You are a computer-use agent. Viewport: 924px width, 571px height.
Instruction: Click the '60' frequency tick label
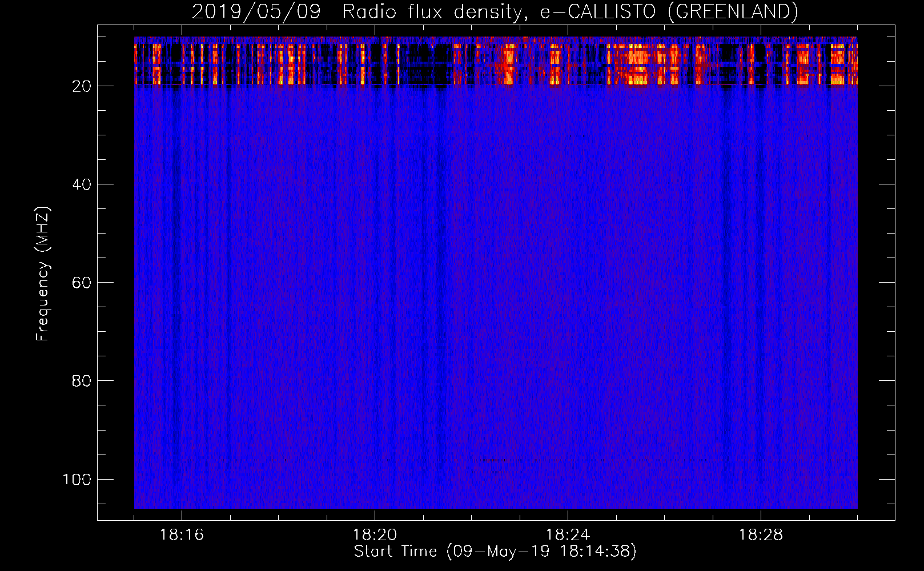pos(82,283)
